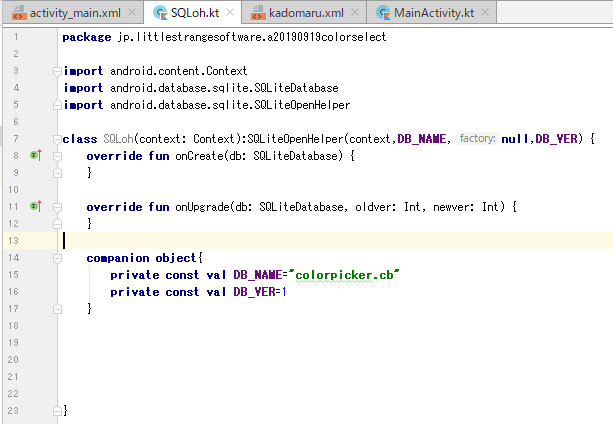Click import fold end marker on line 5
613x424 pixels.
pos(57,105)
